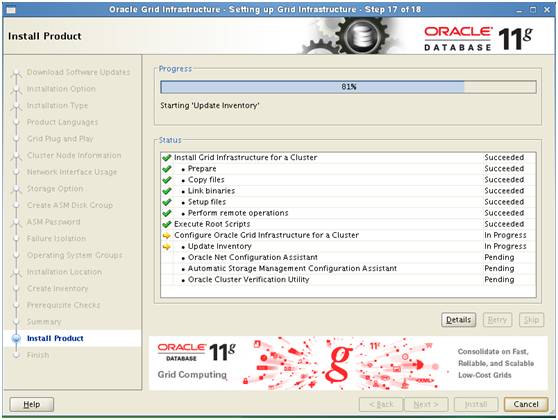
Task: Select Download Software Updates step
Action: [x=79, y=72]
